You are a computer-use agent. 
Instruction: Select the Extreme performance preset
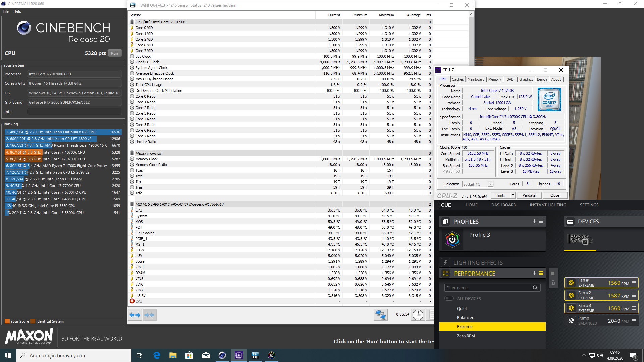pos(492,327)
